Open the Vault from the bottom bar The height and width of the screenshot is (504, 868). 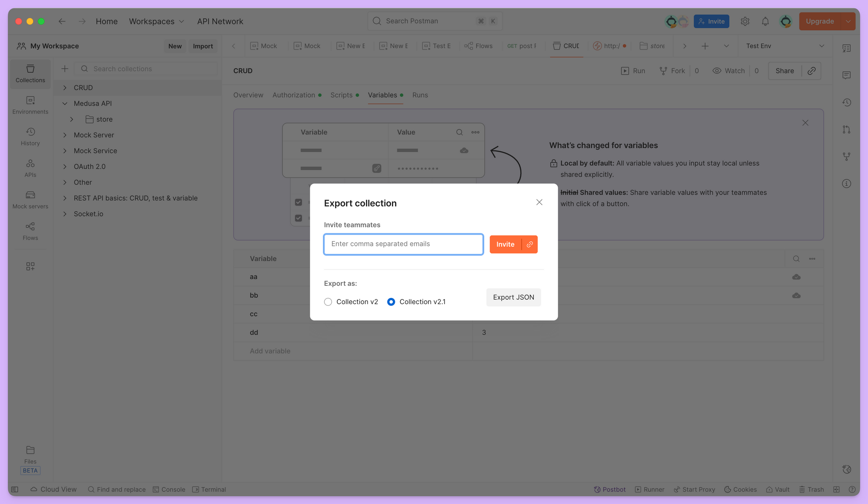click(777, 489)
